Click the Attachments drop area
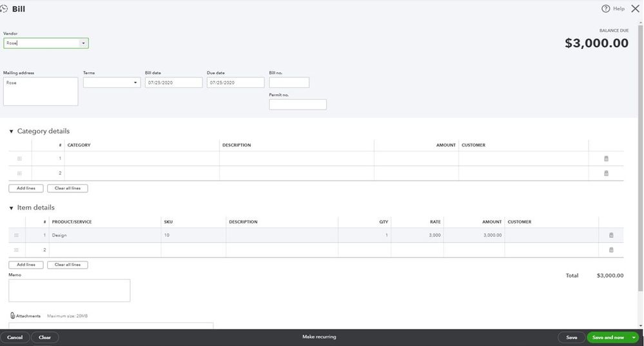Viewport: 644px width, 346px height. click(x=111, y=325)
